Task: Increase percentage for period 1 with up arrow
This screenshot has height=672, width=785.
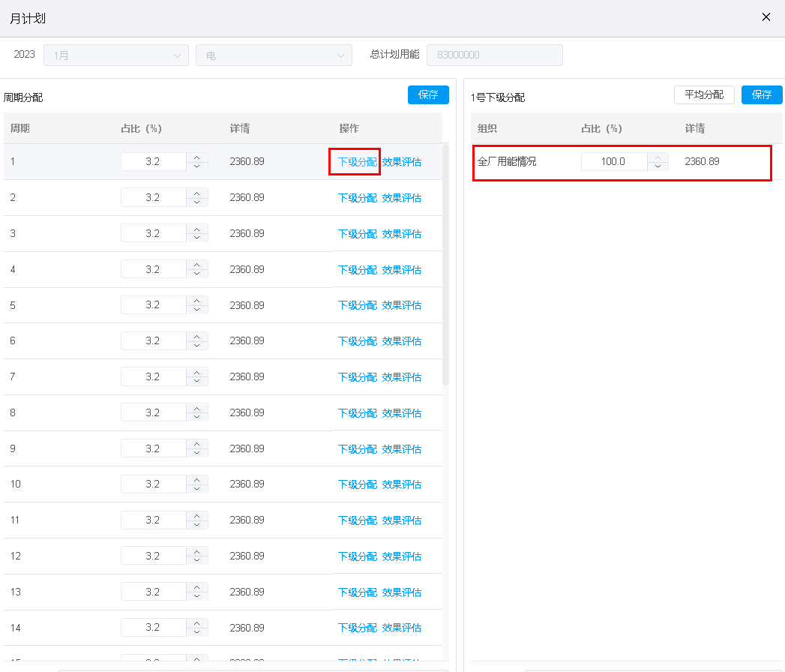Action: tap(196, 157)
